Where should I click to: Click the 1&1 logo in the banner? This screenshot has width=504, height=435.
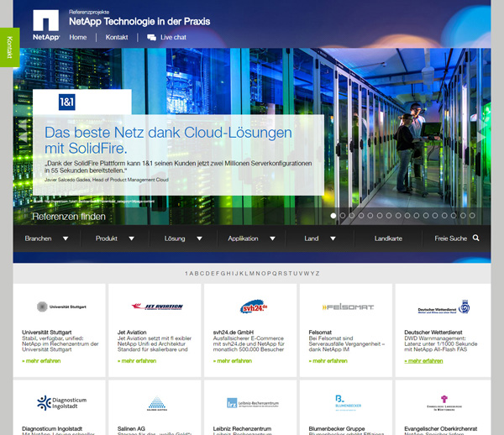point(67,102)
